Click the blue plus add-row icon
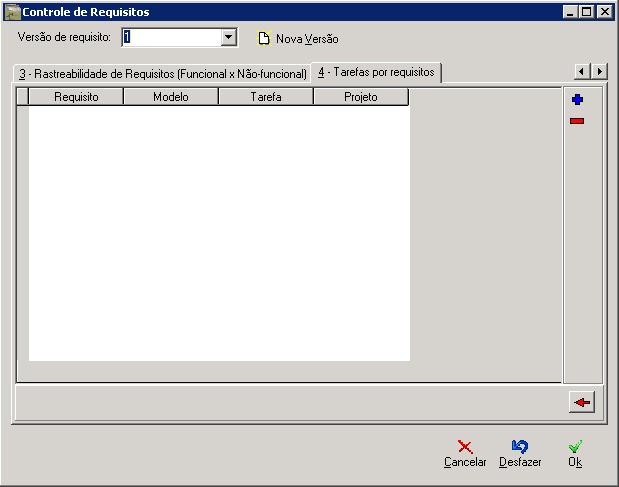 577,99
